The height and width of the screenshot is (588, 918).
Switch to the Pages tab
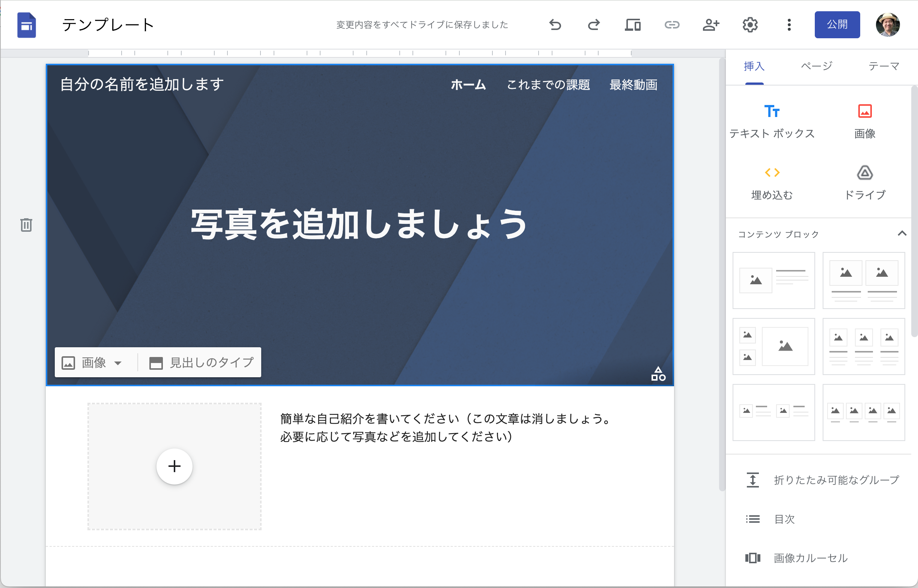pyautogui.click(x=816, y=66)
